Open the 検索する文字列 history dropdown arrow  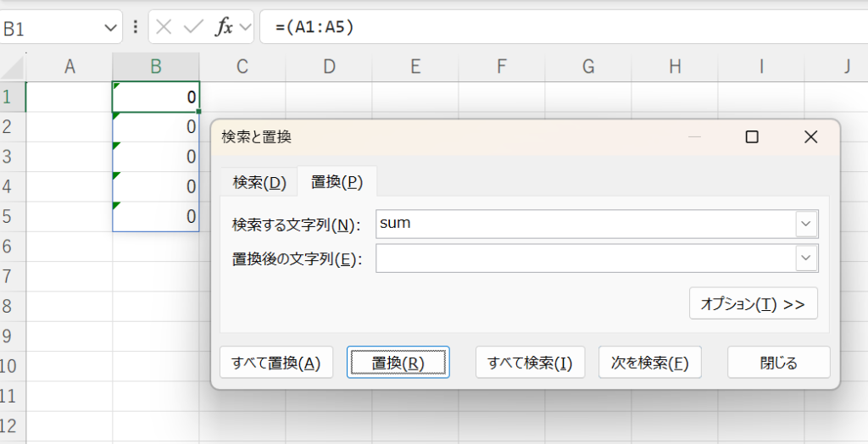807,224
